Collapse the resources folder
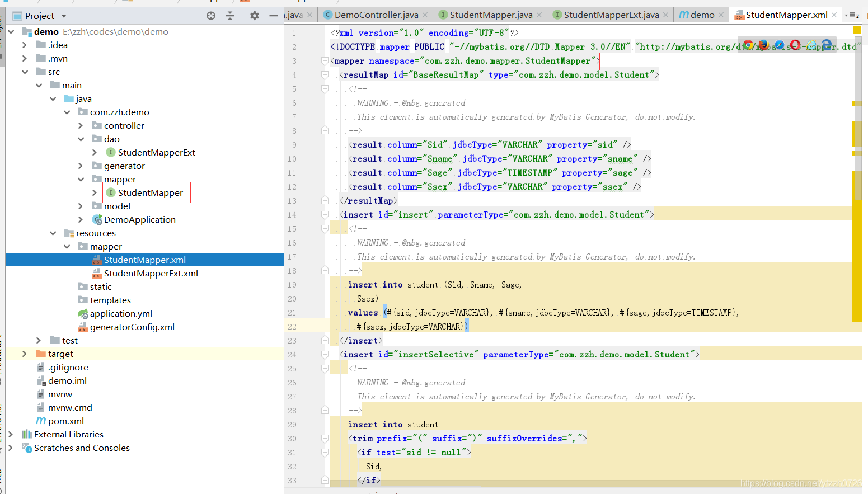The height and width of the screenshot is (494, 868). click(x=53, y=233)
